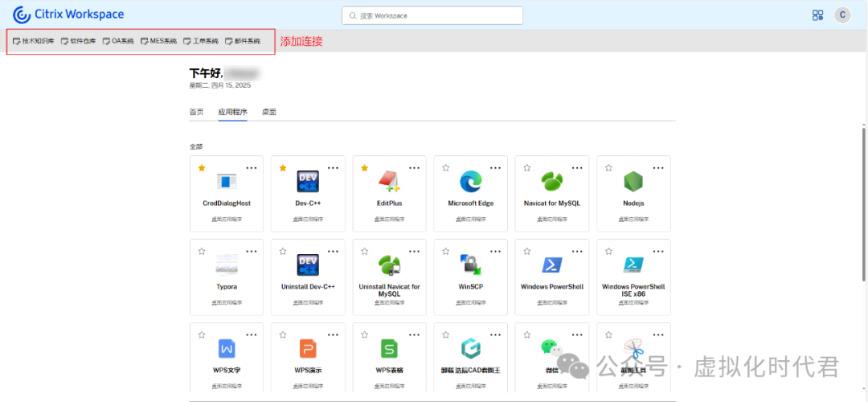The height and width of the screenshot is (402, 868).
Task: Open the 邮件系统 bookmark link
Action: [243, 41]
